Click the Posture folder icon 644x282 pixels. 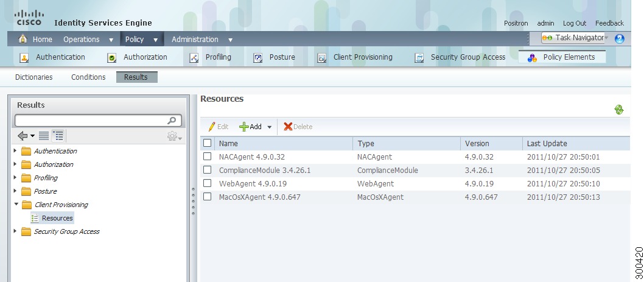[26, 192]
